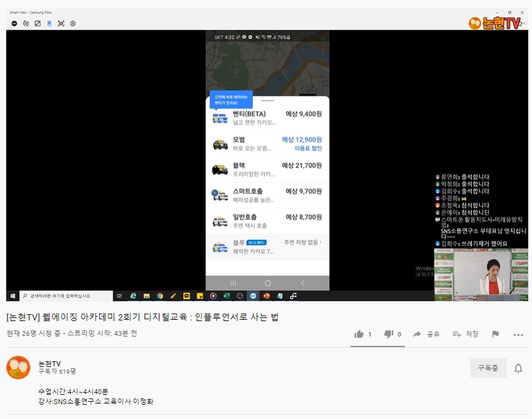Image resolution: width=532 pixels, height=419 pixels.
Task: Click the video title text 인플루언서로 사는 법
Action: click(236, 317)
